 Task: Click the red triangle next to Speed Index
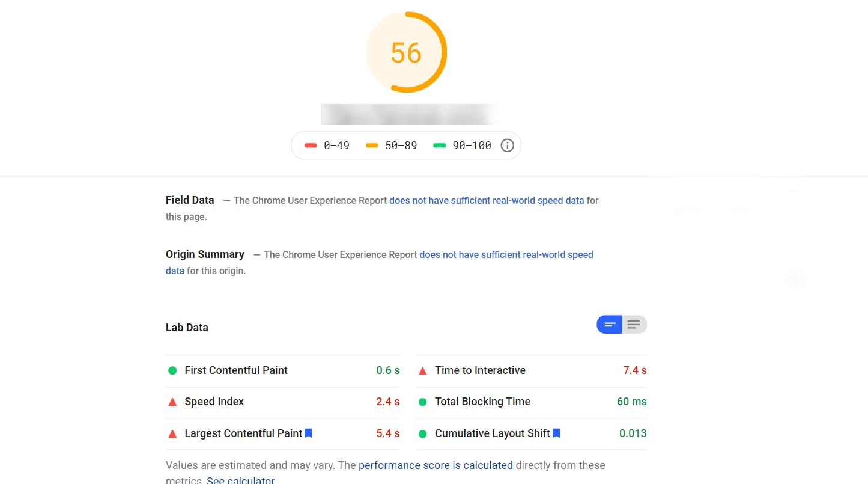[x=172, y=402]
